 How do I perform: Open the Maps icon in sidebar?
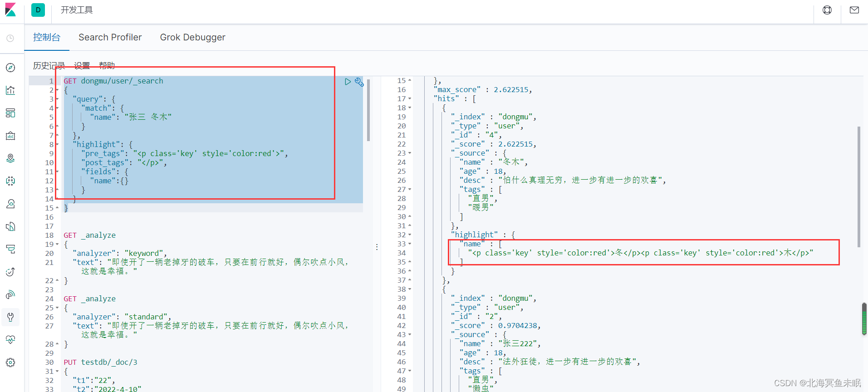point(10,158)
